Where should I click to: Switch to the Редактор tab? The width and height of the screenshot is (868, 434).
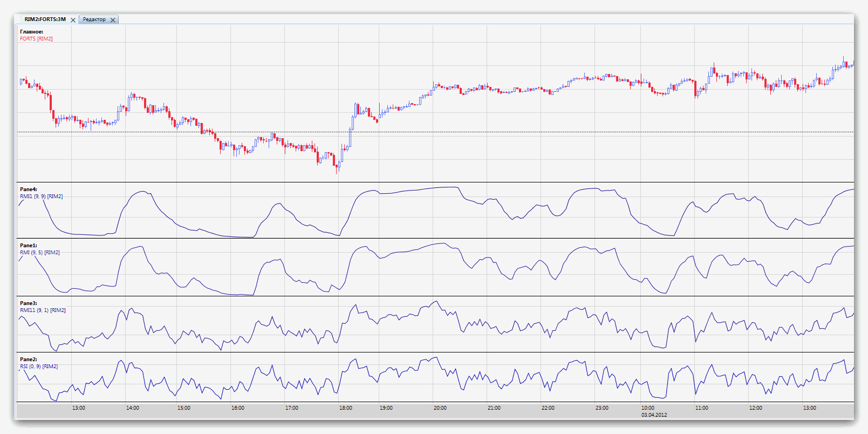(94, 19)
